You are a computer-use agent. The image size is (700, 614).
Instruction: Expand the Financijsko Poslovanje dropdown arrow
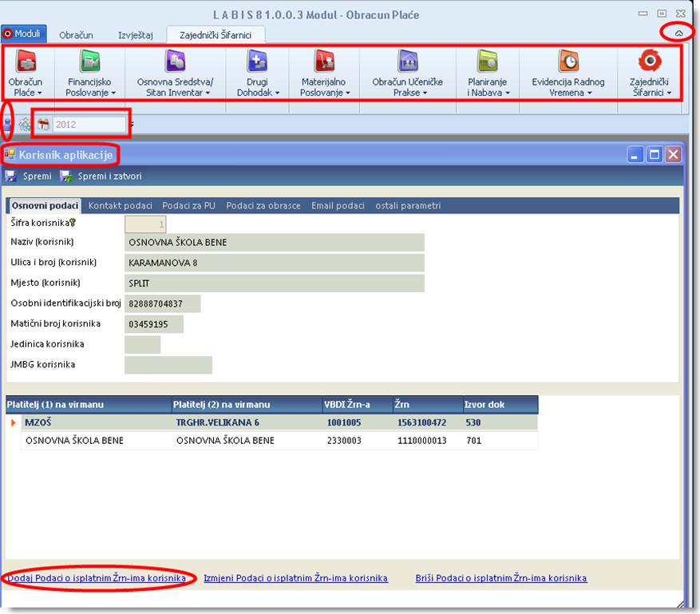tap(113, 93)
